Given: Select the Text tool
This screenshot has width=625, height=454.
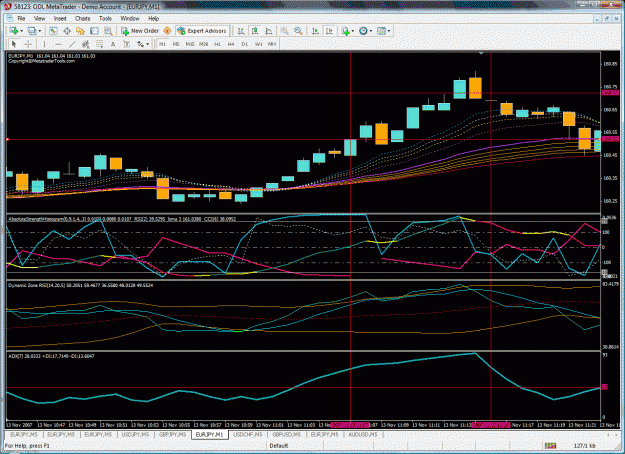Looking at the screenshot, I should pos(113,44).
